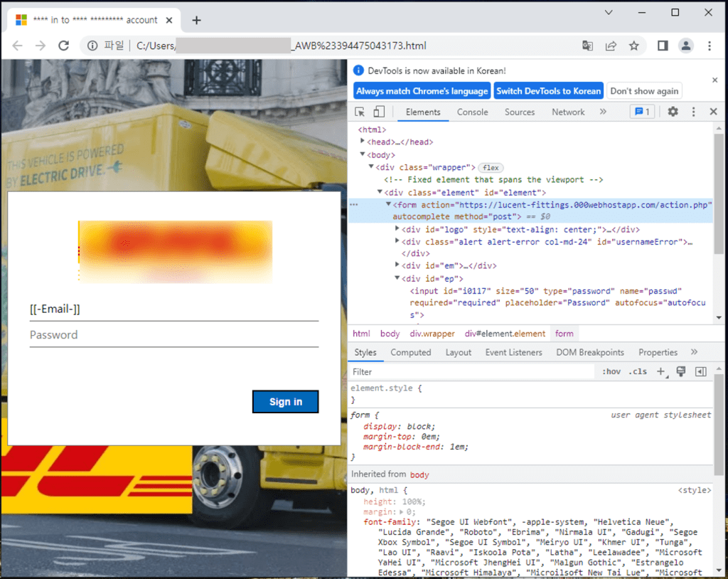The width and height of the screenshot is (728, 579).
Task: Click the Password input field
Action: 173,335
